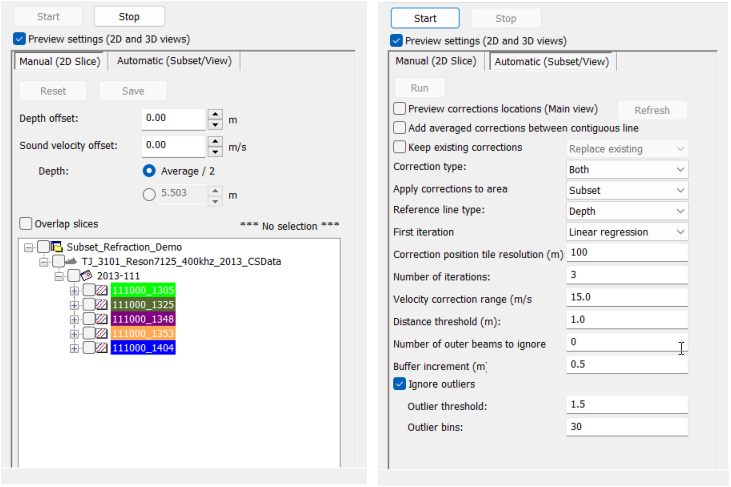Click the line icon beside 111000_1404
This screenshot has width=731, height=487.
(x=102, y=348)
